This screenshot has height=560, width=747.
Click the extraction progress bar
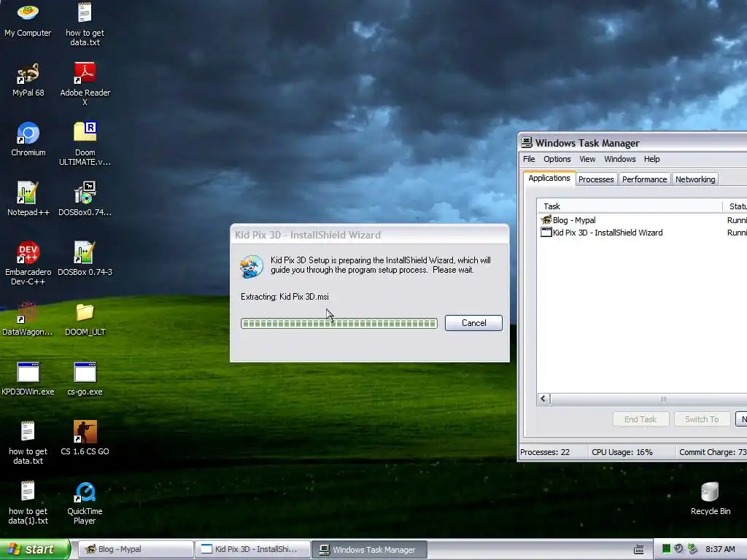[338, 323]
